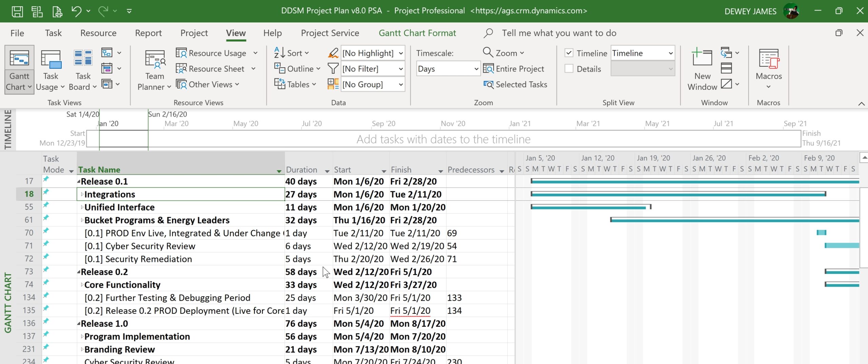Expand the Integrations summary task
This screenshot has width=868, height=364.
point(82,194)
